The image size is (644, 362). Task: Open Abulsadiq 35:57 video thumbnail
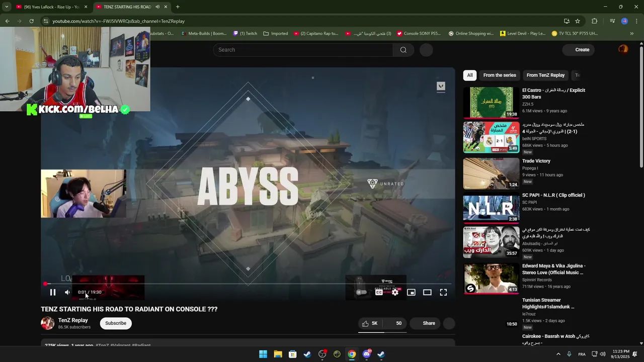[491, 242]
